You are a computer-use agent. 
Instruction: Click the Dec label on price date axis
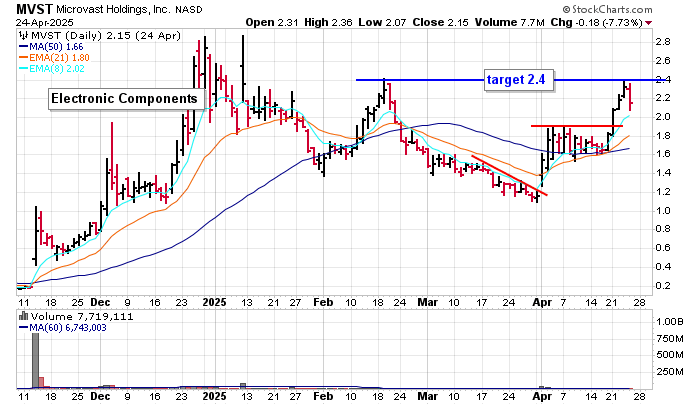(x=100, y=302)
